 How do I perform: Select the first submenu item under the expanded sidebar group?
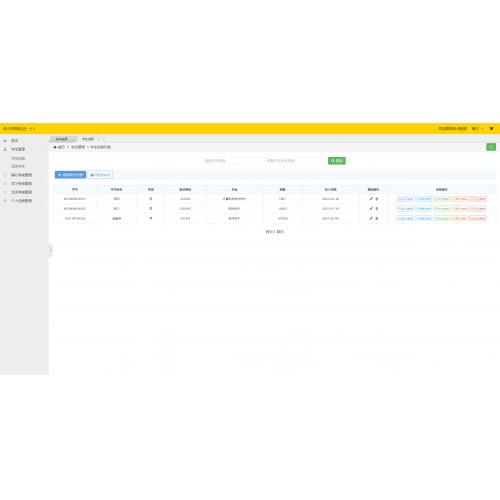click(18, 158)
